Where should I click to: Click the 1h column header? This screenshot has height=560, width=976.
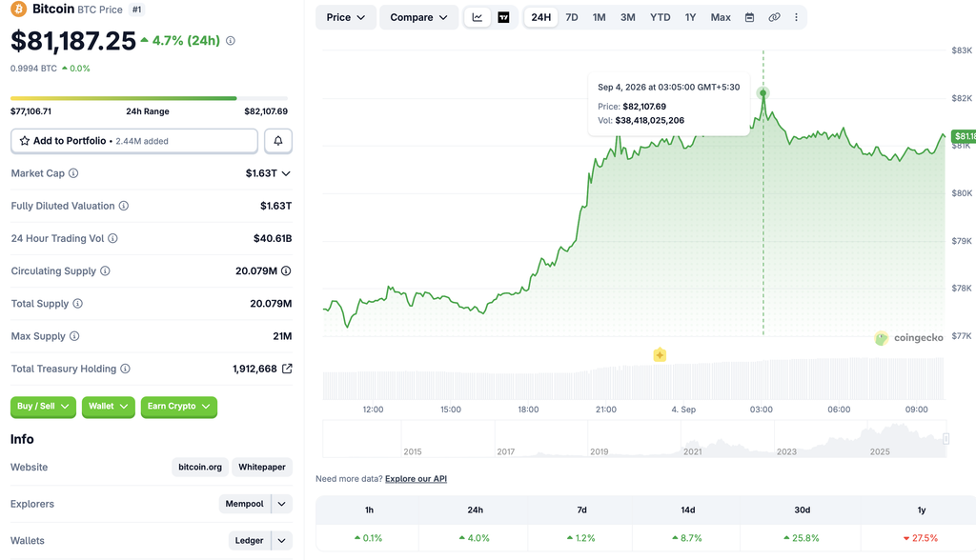coord(369,510)
